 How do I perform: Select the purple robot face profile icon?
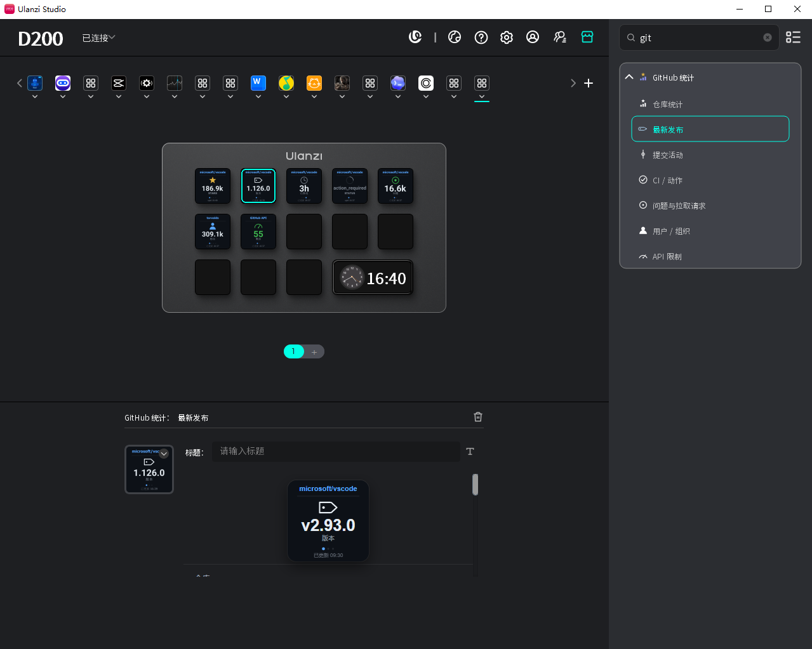[x=63, y=83]
